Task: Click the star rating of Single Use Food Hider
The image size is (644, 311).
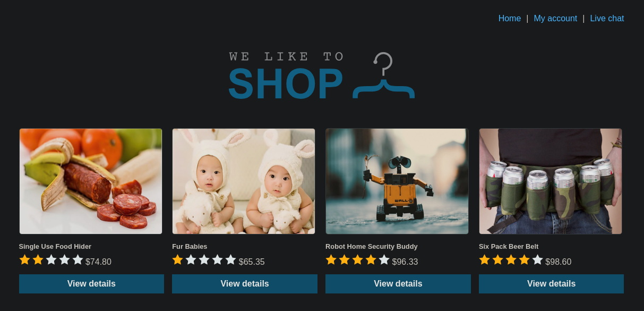Action: pyautogui.click(x=51, y=260)
